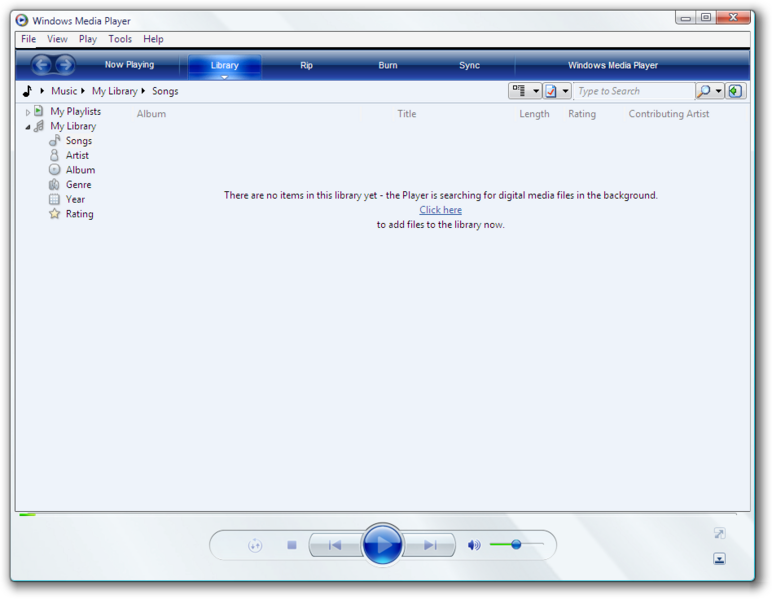
Task: Sort by the Album column header
Action: point(151,114)
